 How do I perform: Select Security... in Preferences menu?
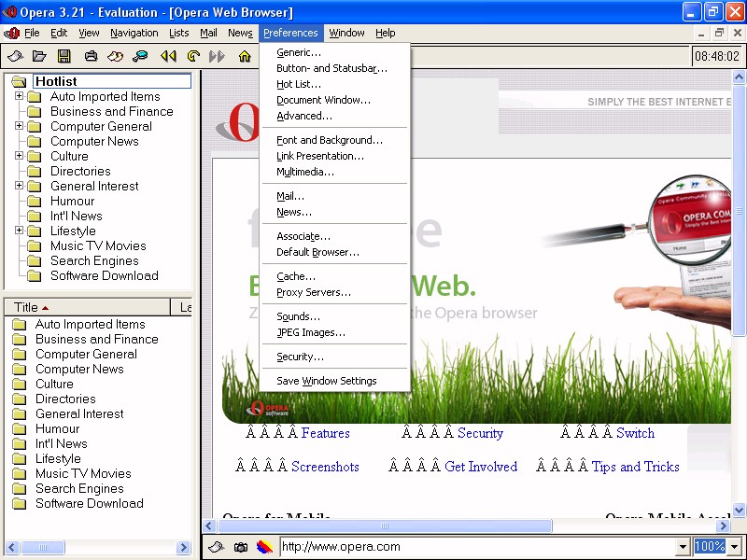tap(335, 357)
